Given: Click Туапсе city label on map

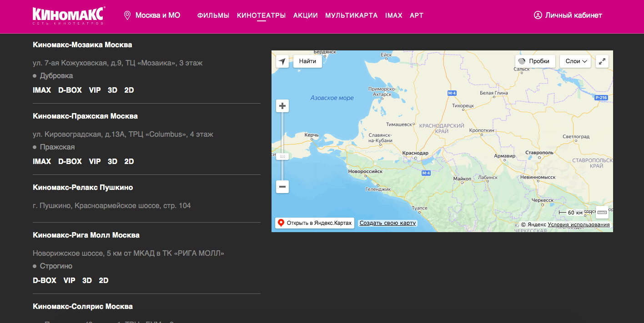Looking at the screenshot, I should (419, 208).
